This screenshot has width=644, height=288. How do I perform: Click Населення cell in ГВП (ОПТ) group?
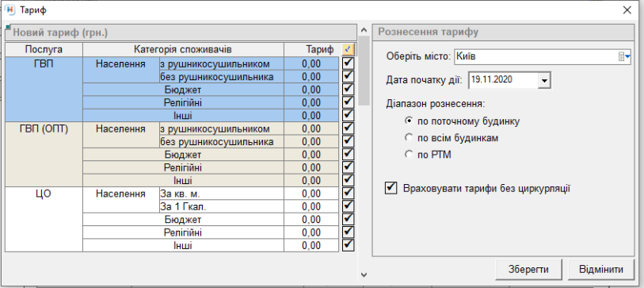point(120,135)
